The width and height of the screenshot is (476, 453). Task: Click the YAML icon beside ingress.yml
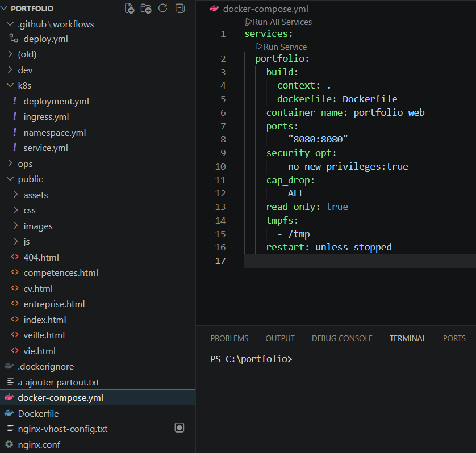pyautogui.click(x=15, y=116)
